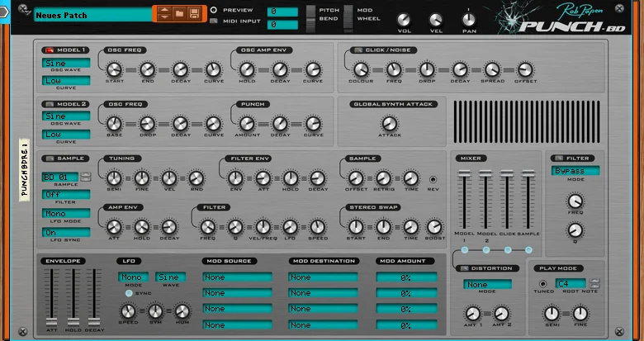Click the Tuning RND knob
The height and width of the screenshot is (341, 644).
[196, 178]
